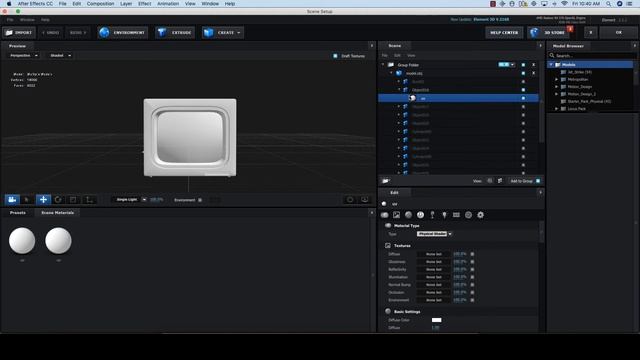Open the Textures image icon in Edit toolbar
Image resolution: width=640 pixels, height=360 pixels.
[x=396, y=215]
